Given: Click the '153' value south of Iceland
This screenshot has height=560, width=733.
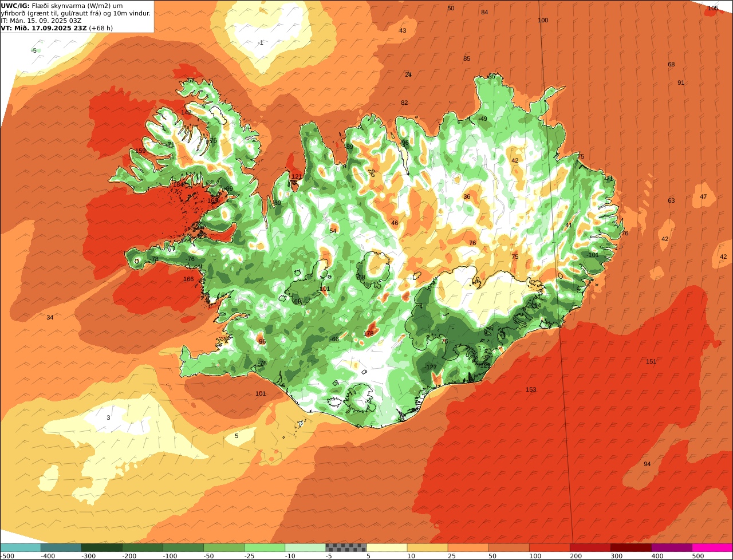Looking at the screenshot, I should pos(531,389).
